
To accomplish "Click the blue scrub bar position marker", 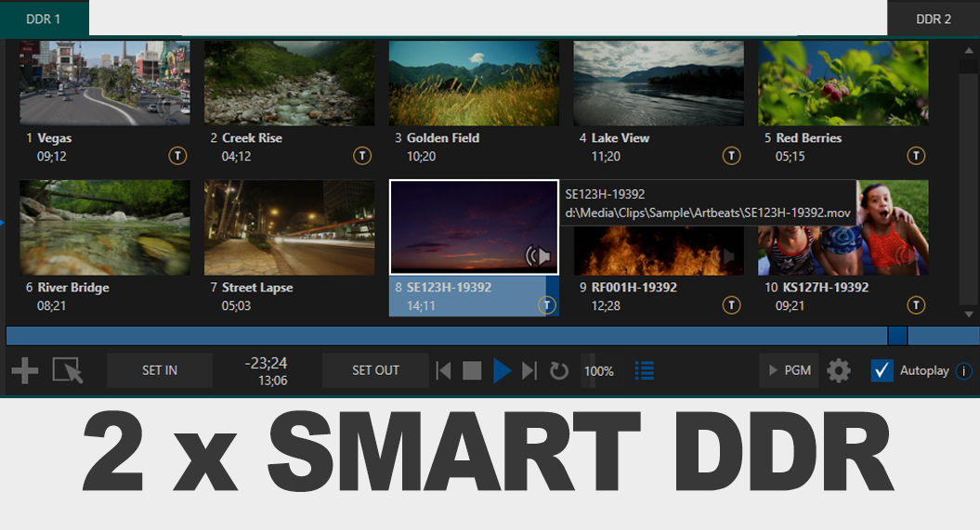I will pos(897,335).
